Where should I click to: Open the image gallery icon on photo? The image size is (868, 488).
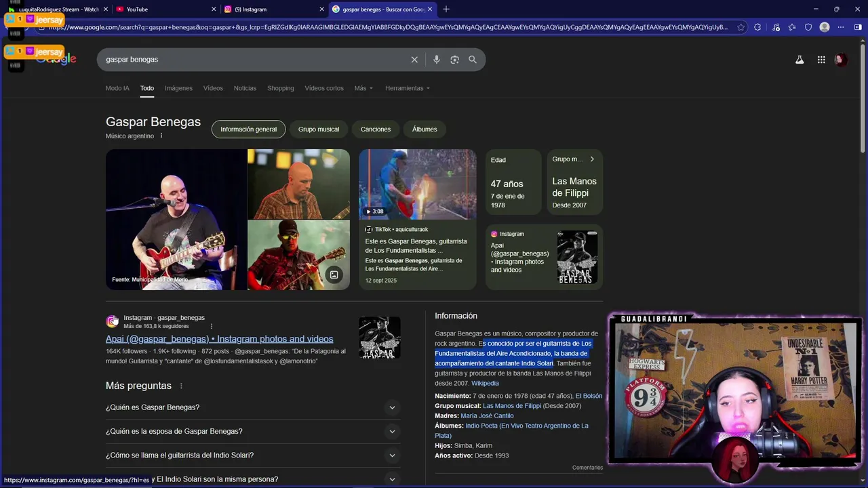[x=334, y=274]
